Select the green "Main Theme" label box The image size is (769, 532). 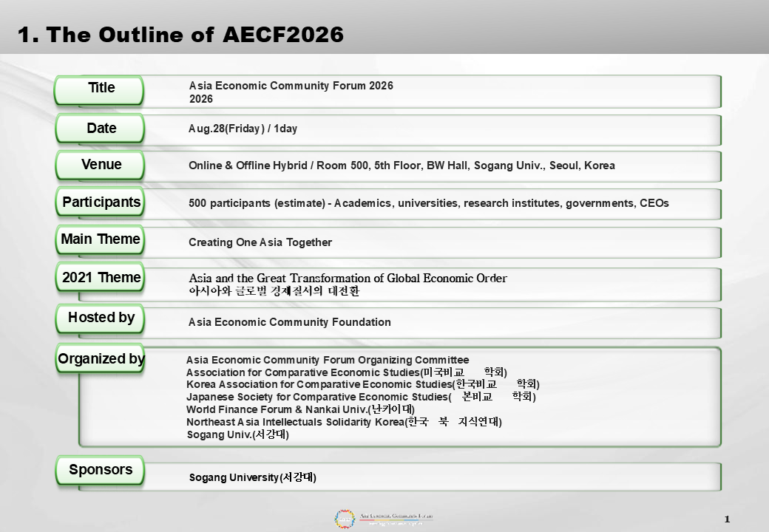100,239
